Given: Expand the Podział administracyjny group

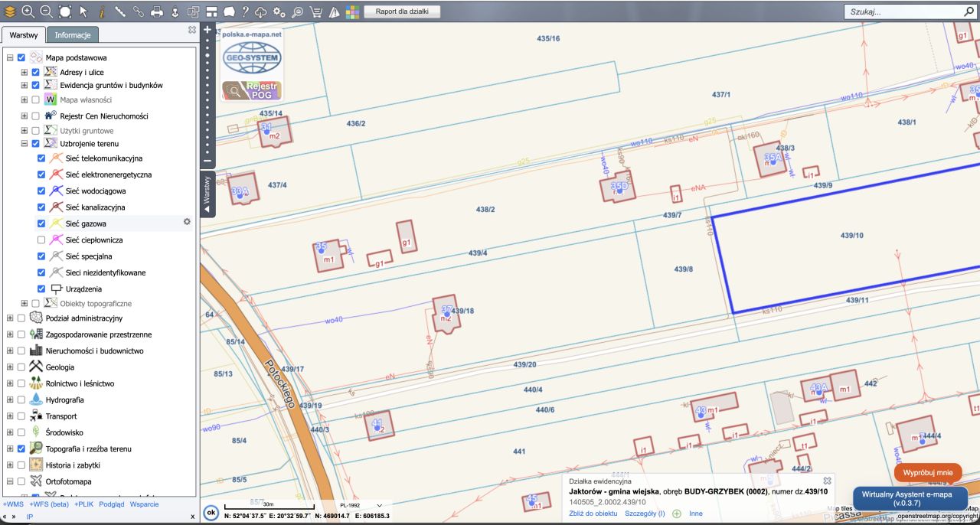Looking at the screenshot, I should (x=10, y=318).
